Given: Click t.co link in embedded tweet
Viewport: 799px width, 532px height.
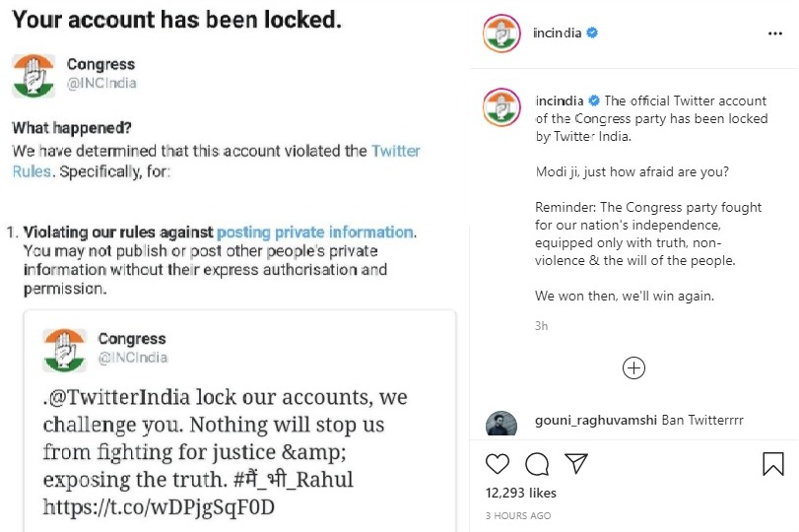Looking at the screenshot, I should coord(159,507).
